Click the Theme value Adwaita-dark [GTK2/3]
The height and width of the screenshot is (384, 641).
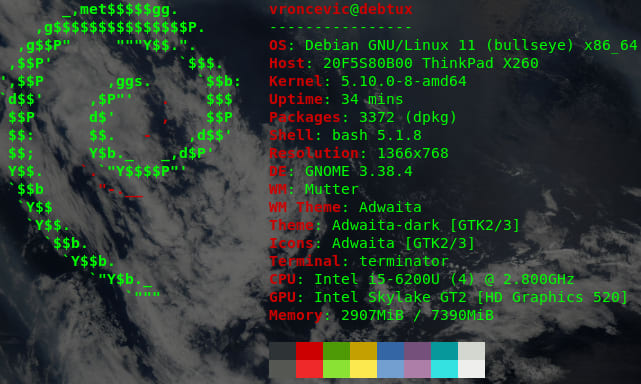pyautogui.click(x=426, y=225)
